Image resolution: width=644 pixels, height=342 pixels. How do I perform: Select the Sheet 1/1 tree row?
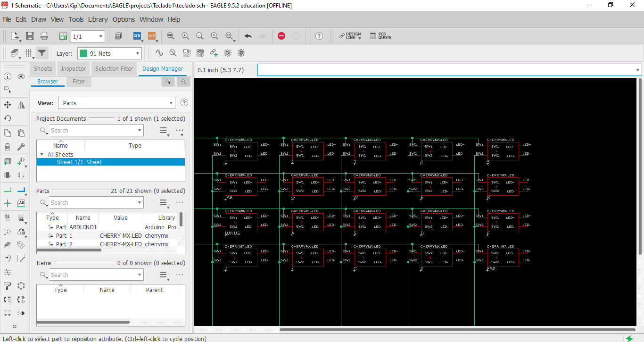(x=111, y=162)
